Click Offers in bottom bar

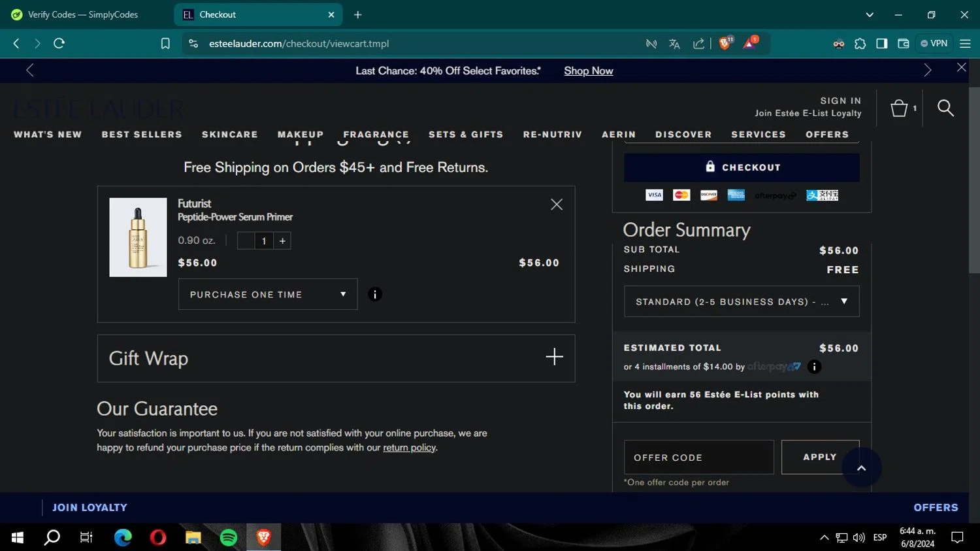click(936, 507)
